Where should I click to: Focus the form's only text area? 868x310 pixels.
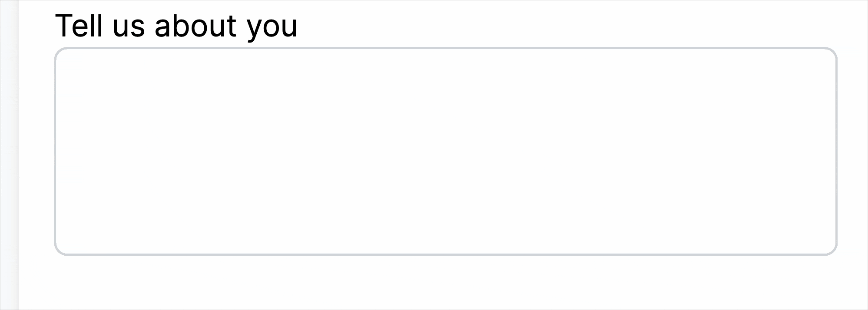tap(445, 151)
